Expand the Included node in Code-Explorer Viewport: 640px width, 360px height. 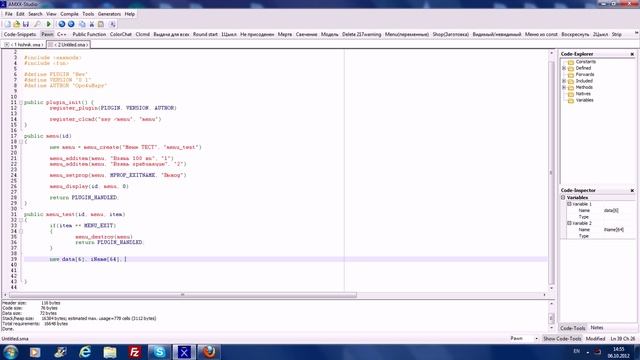tap(564, 81)
